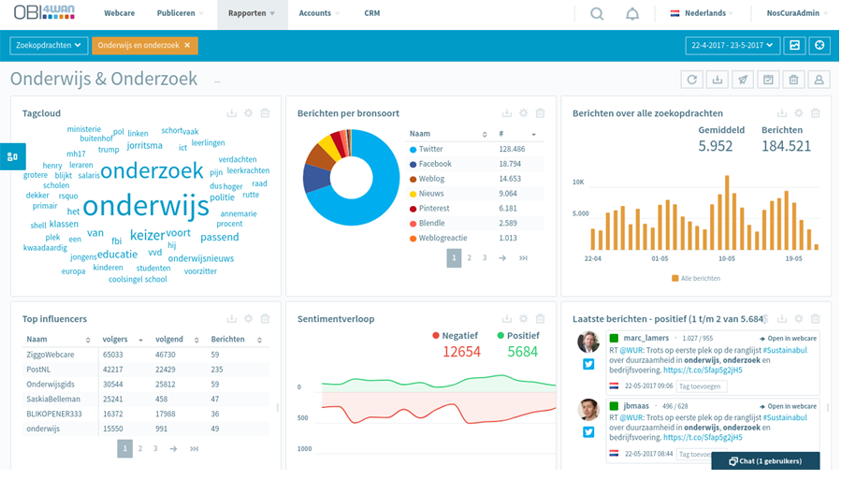Screen dimensions: 841x481
Task: Open Chat (1 gebruikers) bar
Action: pos(765,461)
